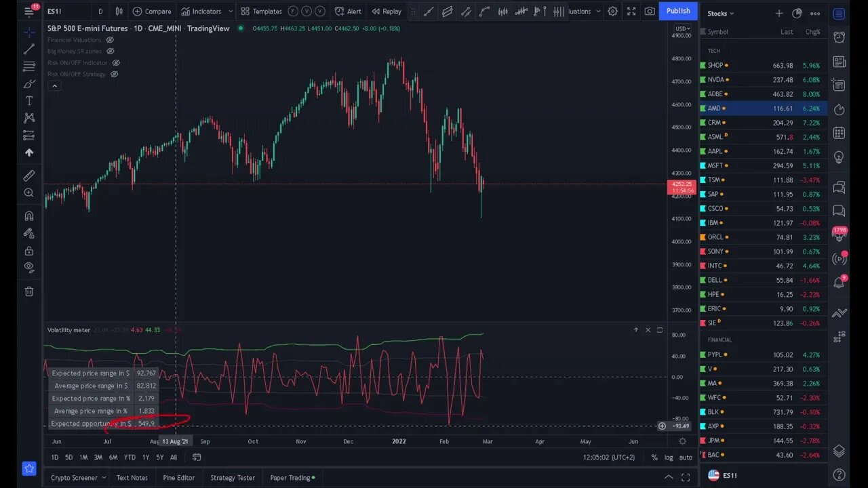Toggle lock all drawing tools

tap(28, 250)
